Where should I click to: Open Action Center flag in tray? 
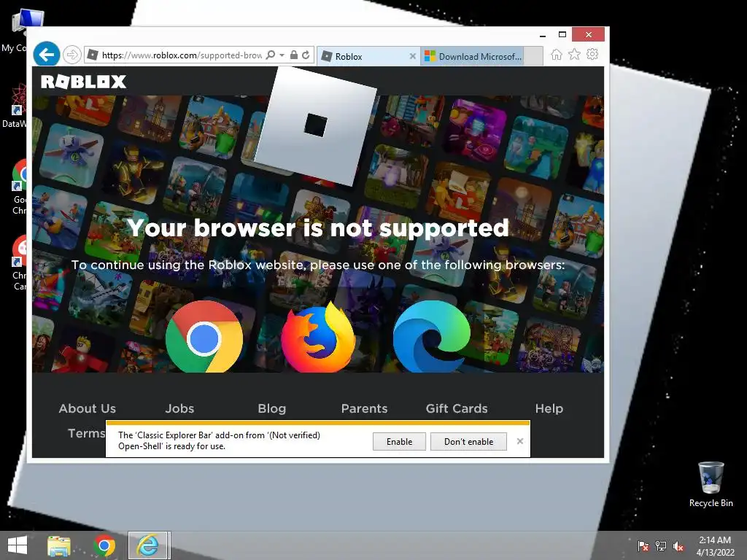pyautogui.click(x=643, y=546)
